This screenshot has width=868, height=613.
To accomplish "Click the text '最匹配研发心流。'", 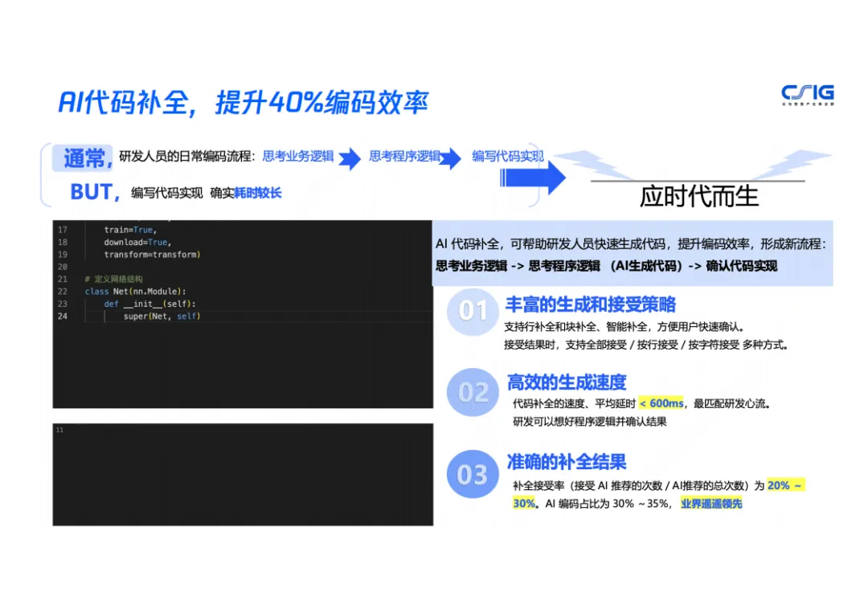I will coord(732,404).
